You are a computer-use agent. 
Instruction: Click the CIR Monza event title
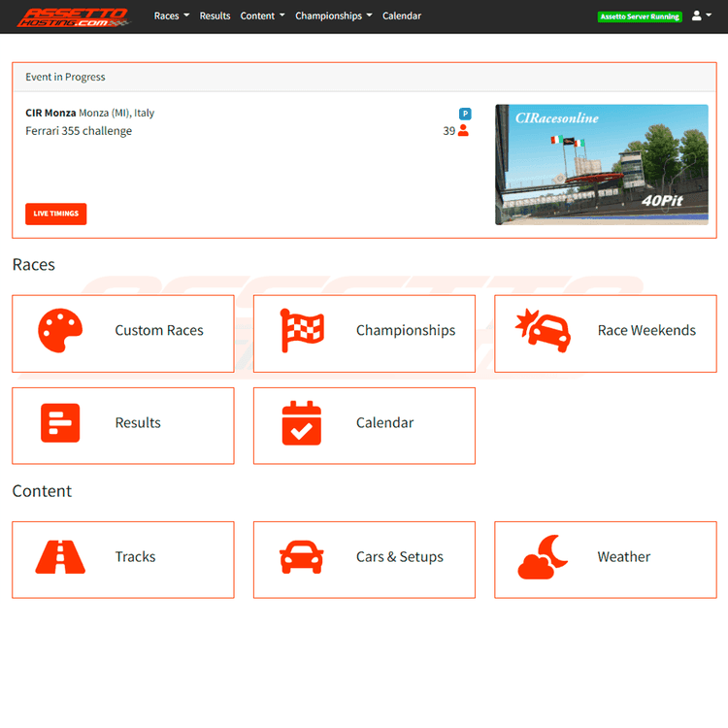point(50,113)
